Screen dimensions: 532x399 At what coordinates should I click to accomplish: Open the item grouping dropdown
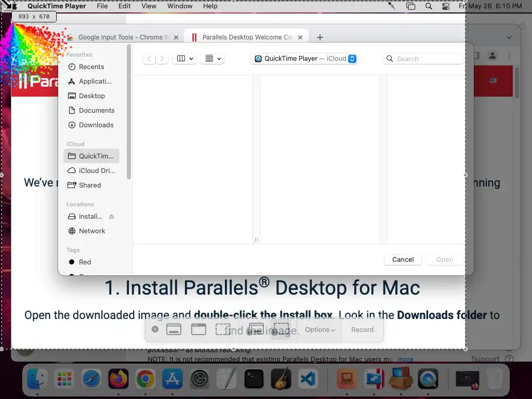point(212,59)
